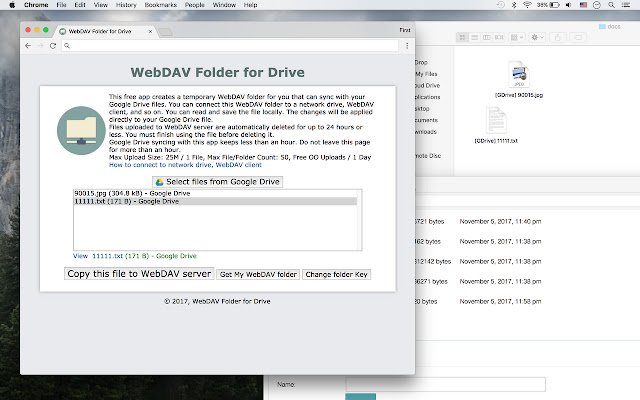
Task: Click the docs folder title in Finder
Action: [x=609, y=27]
